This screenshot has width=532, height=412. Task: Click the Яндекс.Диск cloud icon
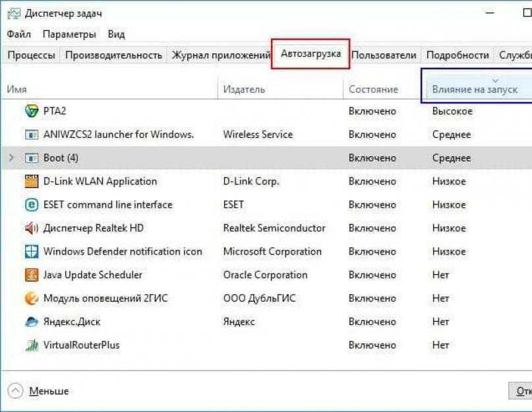coord(32,322)
